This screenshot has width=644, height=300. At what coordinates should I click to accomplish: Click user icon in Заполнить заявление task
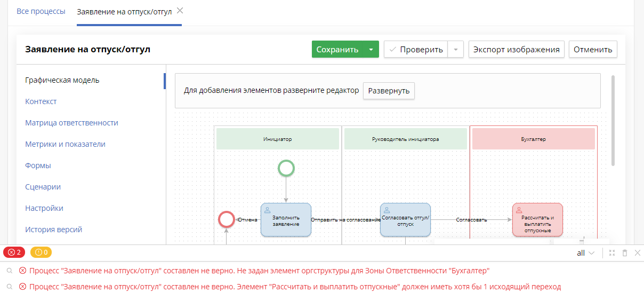point(268,210)
